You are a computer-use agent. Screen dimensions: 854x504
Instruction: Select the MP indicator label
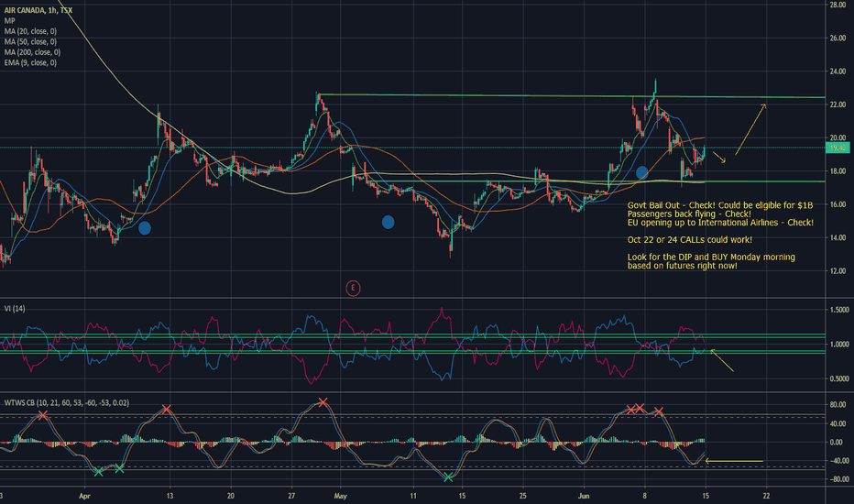[x=10, y=21]
